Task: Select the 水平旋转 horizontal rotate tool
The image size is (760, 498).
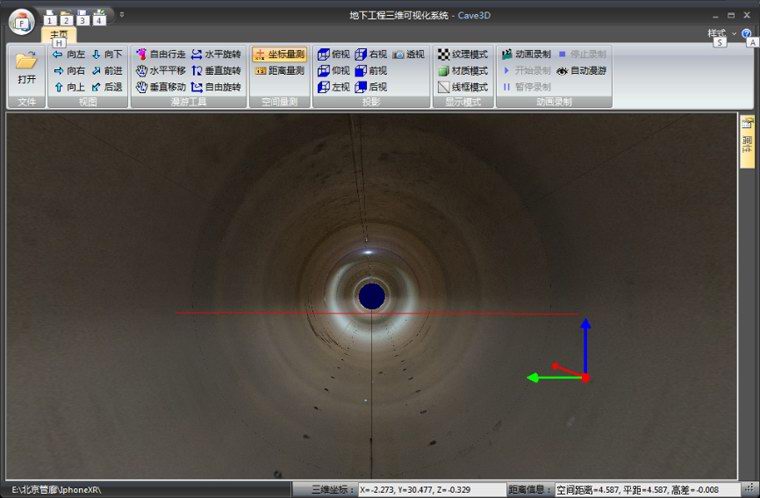Action: (x=216, y=54)
